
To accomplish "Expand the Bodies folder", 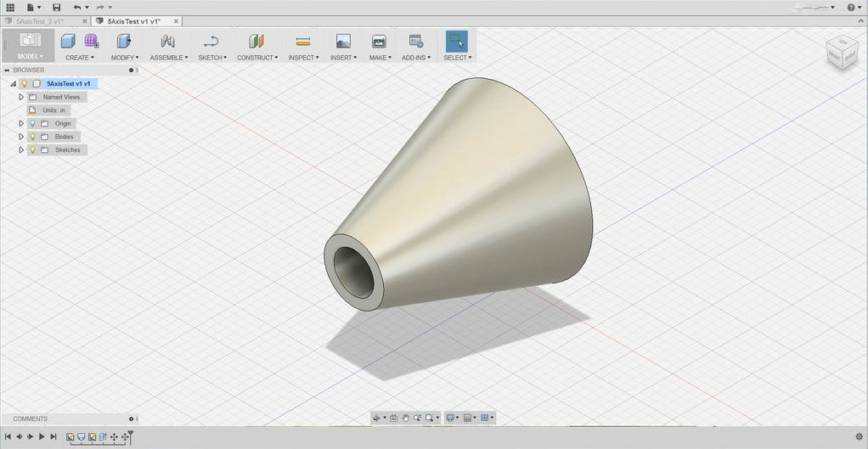I will coord(21,137).
